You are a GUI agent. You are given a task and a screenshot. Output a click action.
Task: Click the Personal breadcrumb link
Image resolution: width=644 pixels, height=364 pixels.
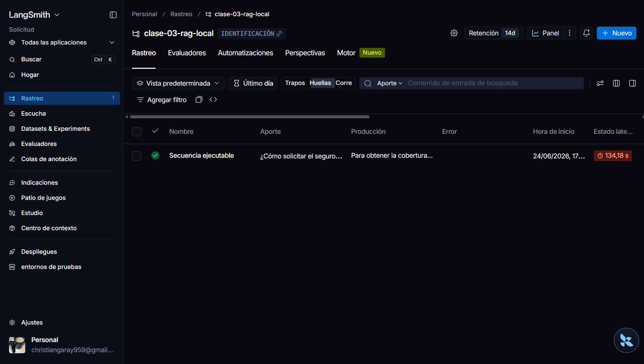tap(144, 14)
